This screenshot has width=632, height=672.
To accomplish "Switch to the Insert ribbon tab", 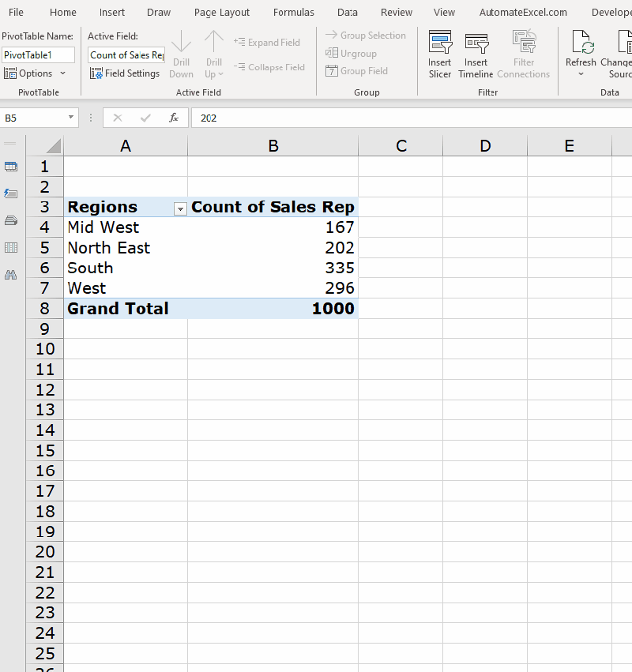I will [x=111, y=12].
